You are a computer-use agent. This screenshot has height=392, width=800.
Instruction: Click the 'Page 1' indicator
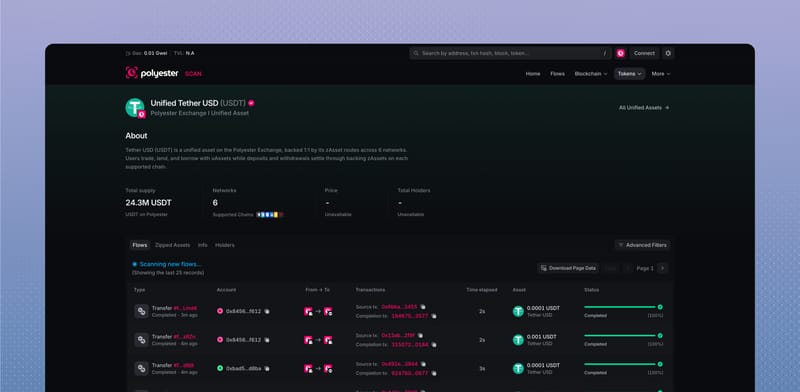[x=645, y=268]
